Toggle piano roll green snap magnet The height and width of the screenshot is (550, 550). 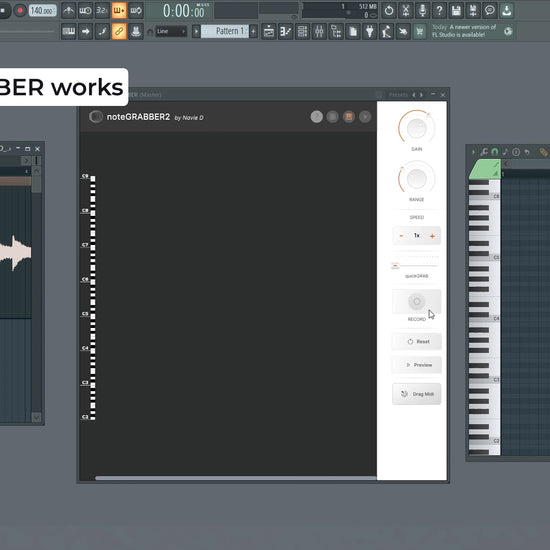pyautogui.click(x=495, y=152)
